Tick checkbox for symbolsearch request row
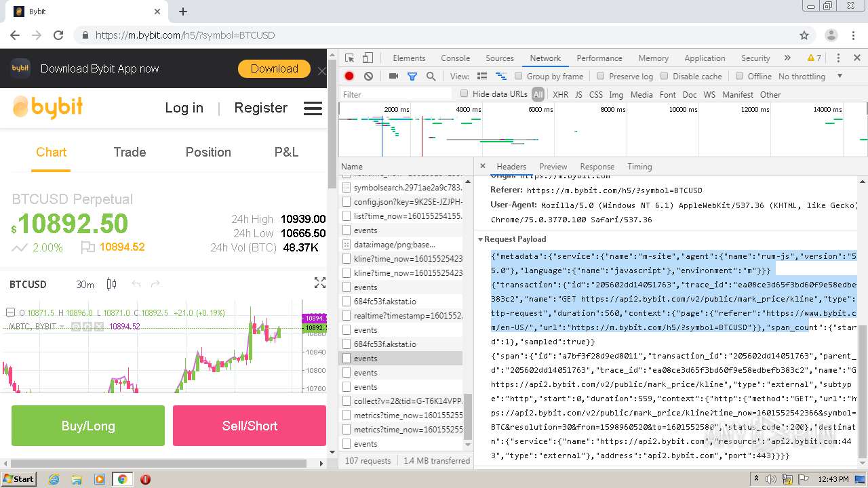Image resolution: width=868 pixels, height=488 pixels. [347, 188]
